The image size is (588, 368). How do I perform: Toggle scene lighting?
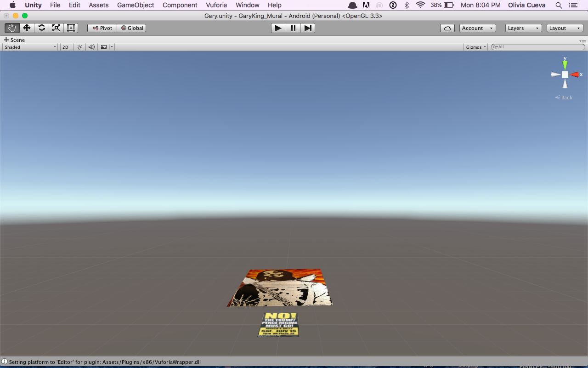[x=80, y=47]
